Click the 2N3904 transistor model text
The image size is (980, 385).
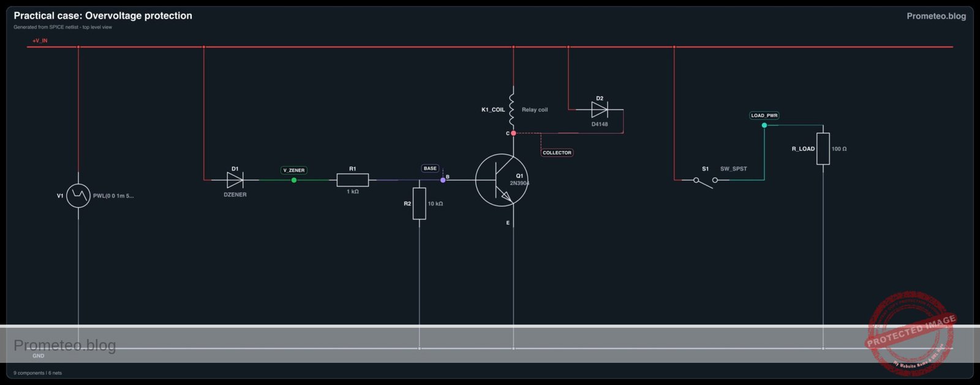pyautogui.click(x=519, y=183)
